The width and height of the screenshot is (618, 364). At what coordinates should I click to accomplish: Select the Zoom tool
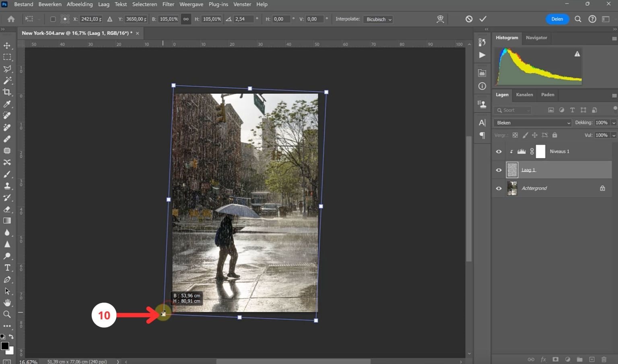pyautogui.click(x=7, y=315)
